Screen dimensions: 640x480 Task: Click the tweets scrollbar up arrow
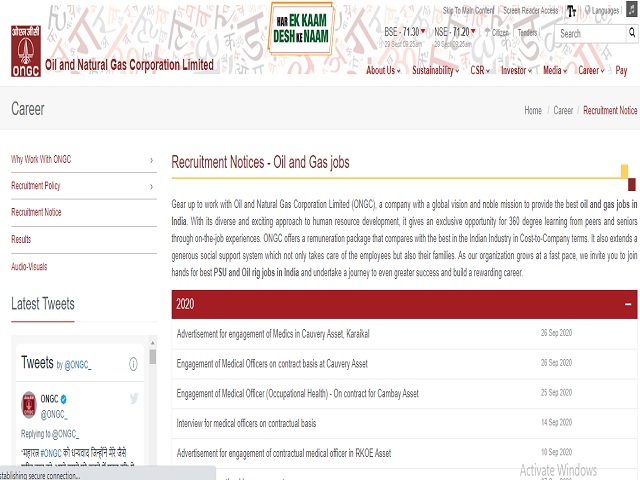pos(153,343)
